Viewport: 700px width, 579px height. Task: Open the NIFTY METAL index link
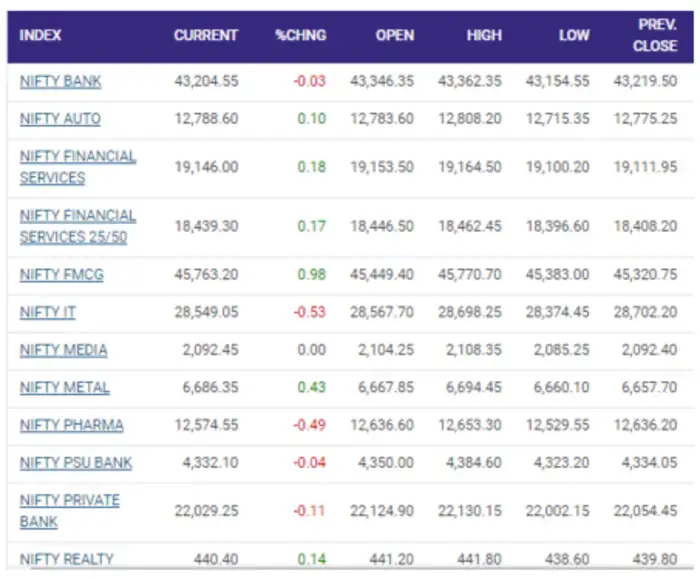(x=64, y=387)
